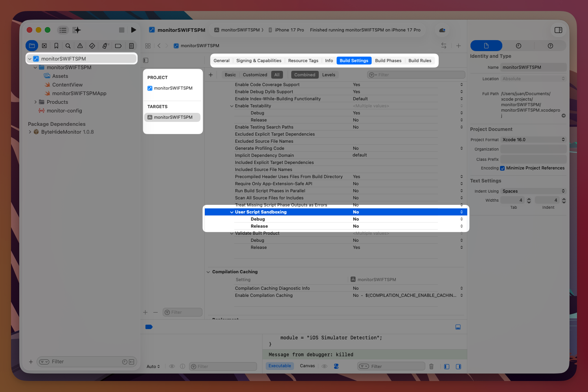Open the Issue navigator warning triangle

click(x=80, y=46)
